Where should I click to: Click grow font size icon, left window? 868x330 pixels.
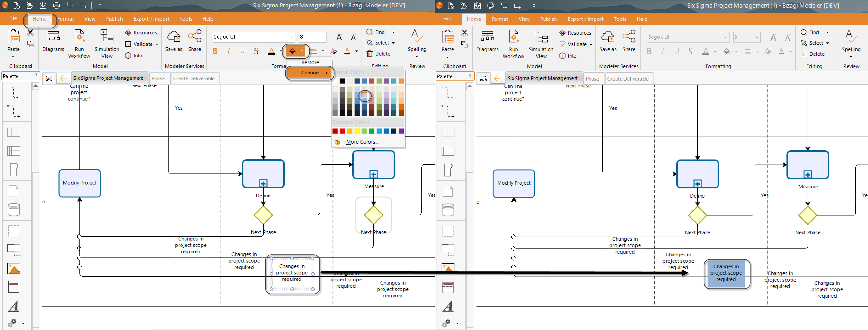[x=339, y=37]
